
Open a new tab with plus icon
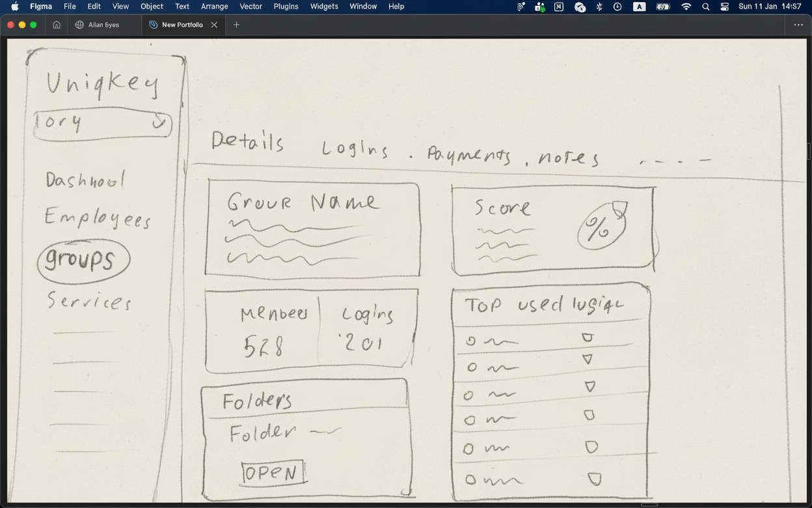236,25
